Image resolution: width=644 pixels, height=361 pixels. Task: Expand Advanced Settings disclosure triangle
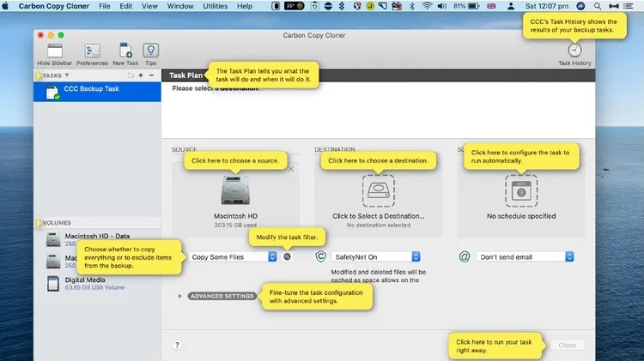point(180,296)
